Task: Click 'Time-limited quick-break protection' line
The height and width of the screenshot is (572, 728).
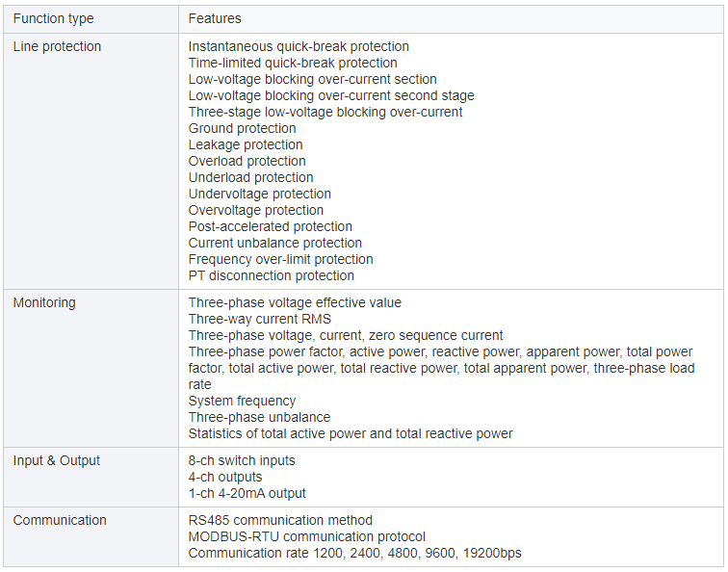Action: [293, 63]
